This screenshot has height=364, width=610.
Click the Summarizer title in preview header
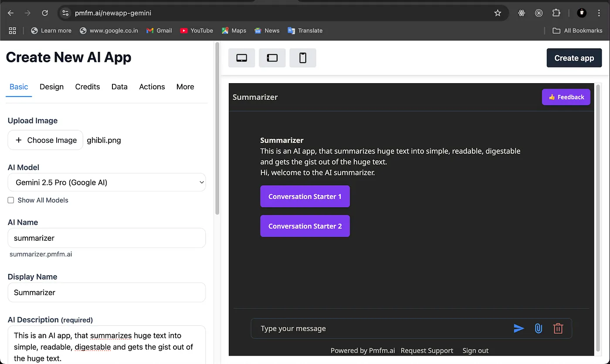pos(255,97)
